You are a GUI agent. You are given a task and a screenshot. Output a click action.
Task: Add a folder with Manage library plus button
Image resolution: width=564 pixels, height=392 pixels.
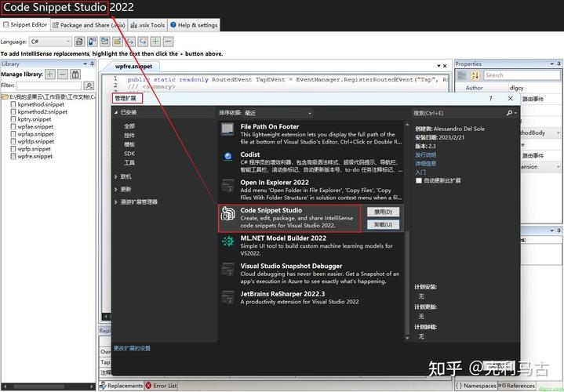pyautogui.click(x=50, y=74)
